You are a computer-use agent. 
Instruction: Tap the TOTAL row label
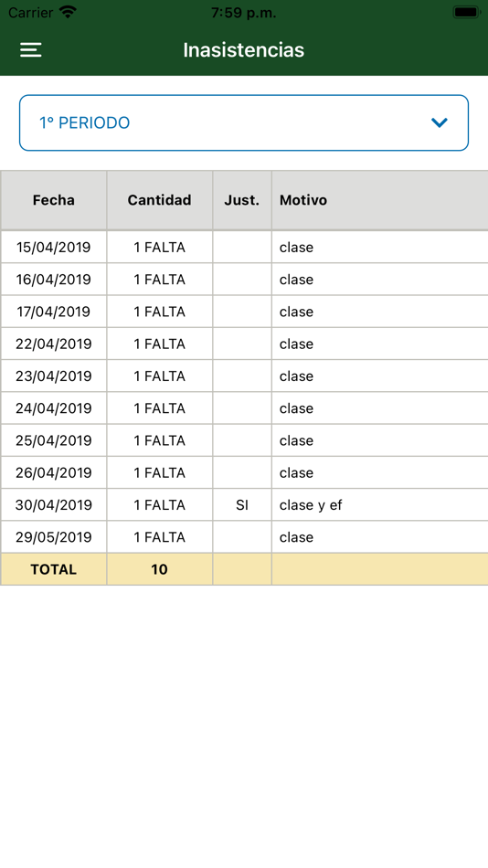54,569
